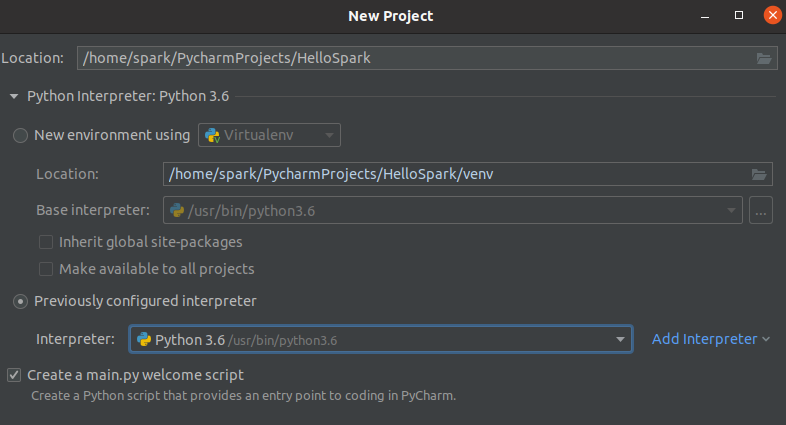Click the ellipsis button next to Base interpreter
The height and width of the screenshot is (425, 786).
[x=760, y=210]
